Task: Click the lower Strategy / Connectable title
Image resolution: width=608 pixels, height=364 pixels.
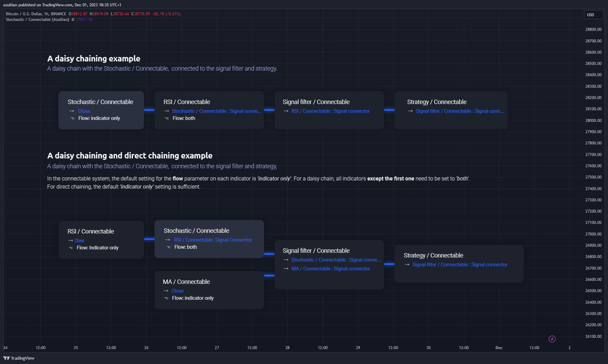Action: pos(433,255)
